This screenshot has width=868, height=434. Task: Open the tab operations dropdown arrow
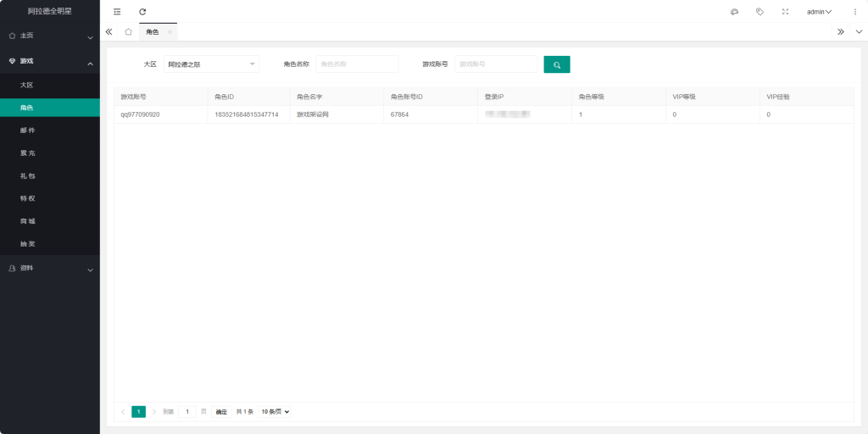pyautogui.click(x=860, y=32)
